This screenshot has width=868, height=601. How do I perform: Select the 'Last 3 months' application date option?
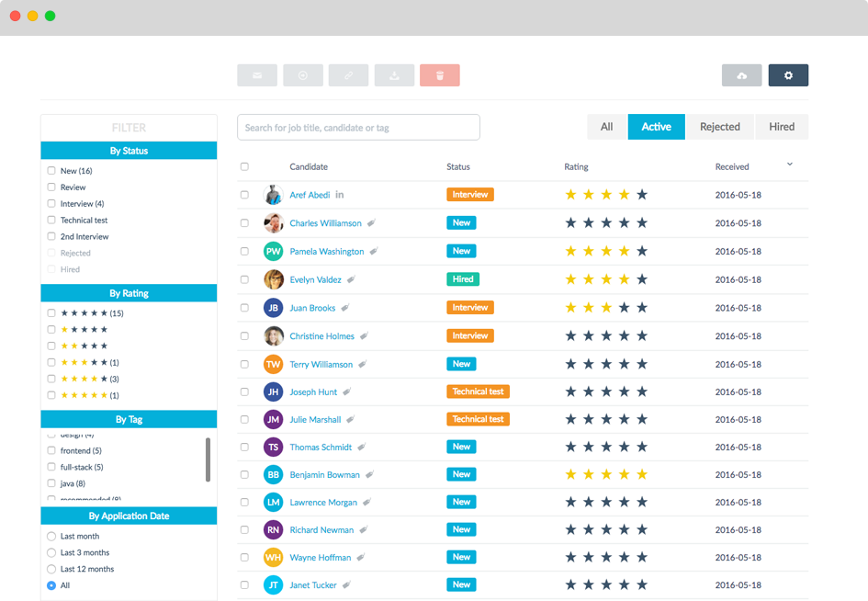pos(52,552)
